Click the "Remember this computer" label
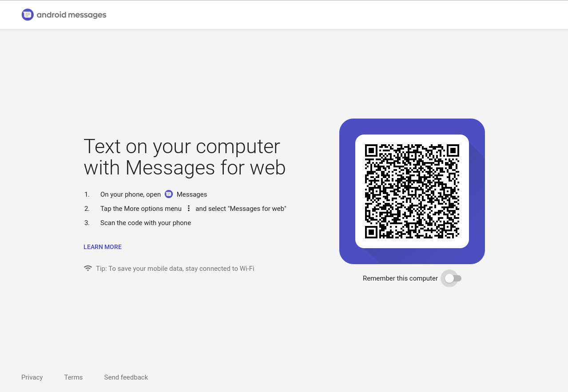Image resolution: width=568 pixels, height=392 pixels. 400,278
